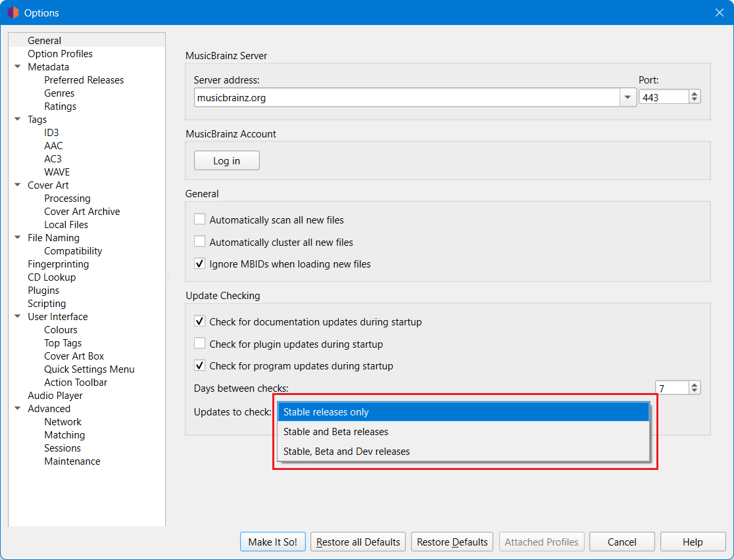Click the server address text field
Image resolution: width=734 pixels, height=560 pixels.
click(x=405, y=97)
